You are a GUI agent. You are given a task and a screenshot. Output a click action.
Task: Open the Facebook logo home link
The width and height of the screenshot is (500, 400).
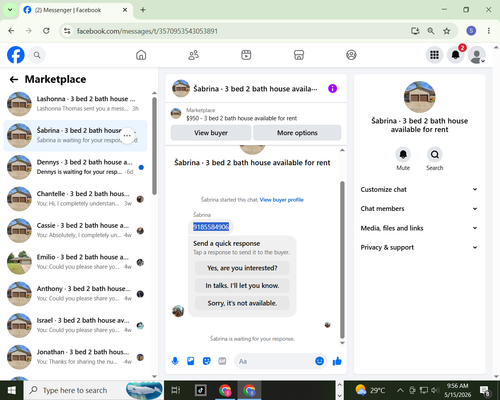[x=16, y=55]
